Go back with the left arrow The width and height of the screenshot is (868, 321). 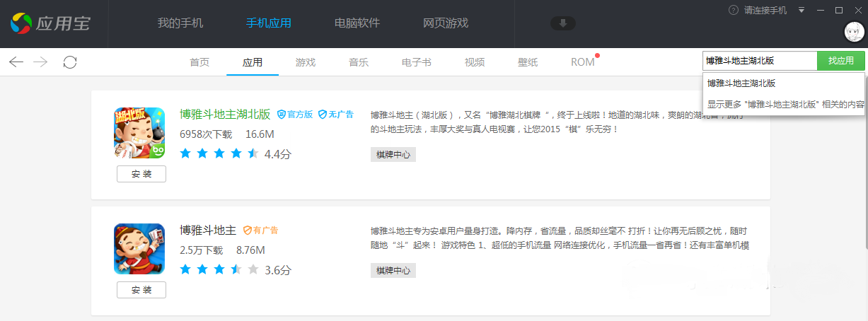click(x=16, y=62)
